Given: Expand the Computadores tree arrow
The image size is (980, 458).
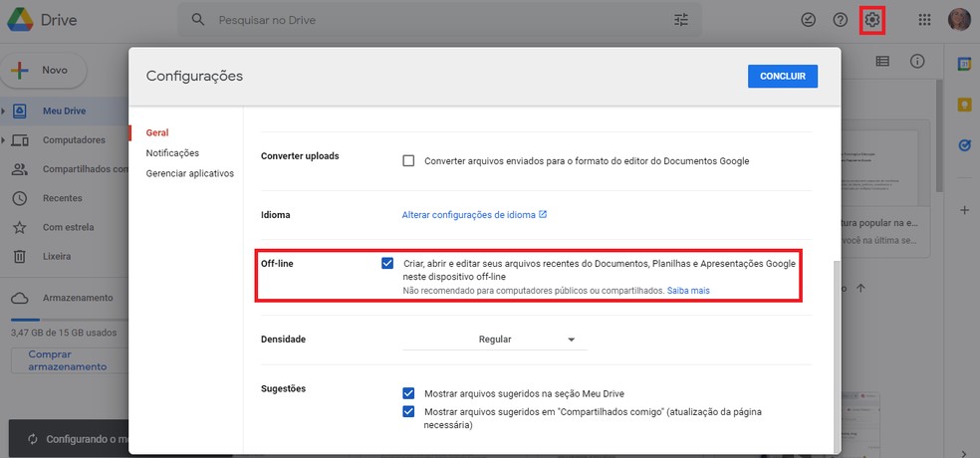Looking at the screenshot, I should coord(3,140).
